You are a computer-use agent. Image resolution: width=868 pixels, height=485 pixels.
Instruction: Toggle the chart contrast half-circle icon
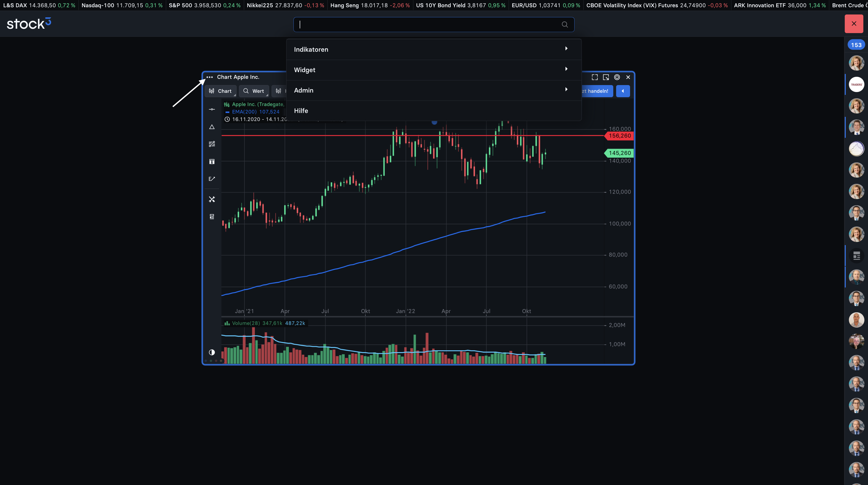212,352
